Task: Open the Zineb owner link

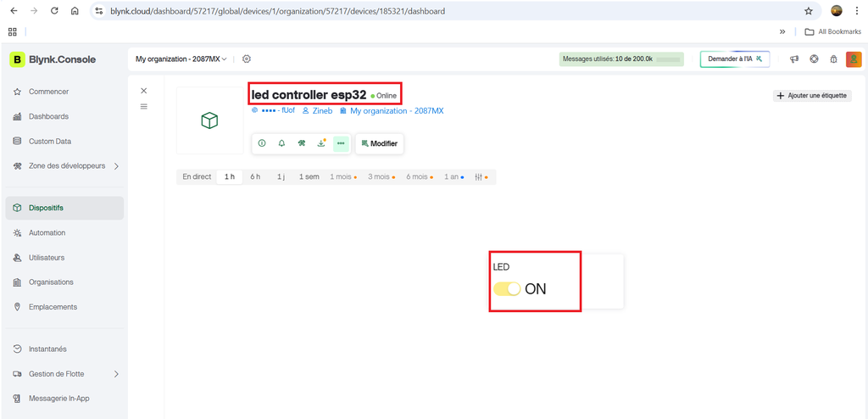Action: pyautogui.click(x=317, y=111)
